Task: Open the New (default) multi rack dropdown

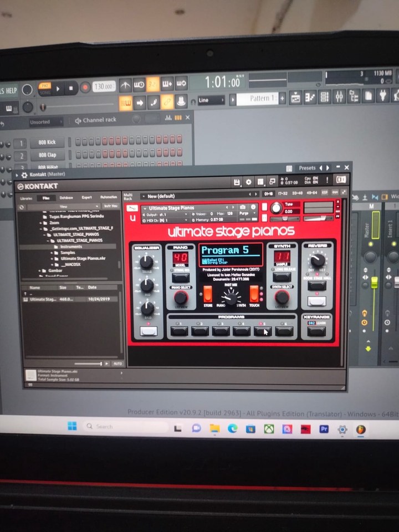Action: point(199,196)
